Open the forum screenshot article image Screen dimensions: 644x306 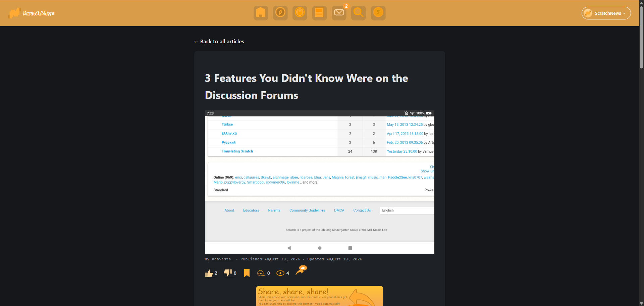[320, 182]
